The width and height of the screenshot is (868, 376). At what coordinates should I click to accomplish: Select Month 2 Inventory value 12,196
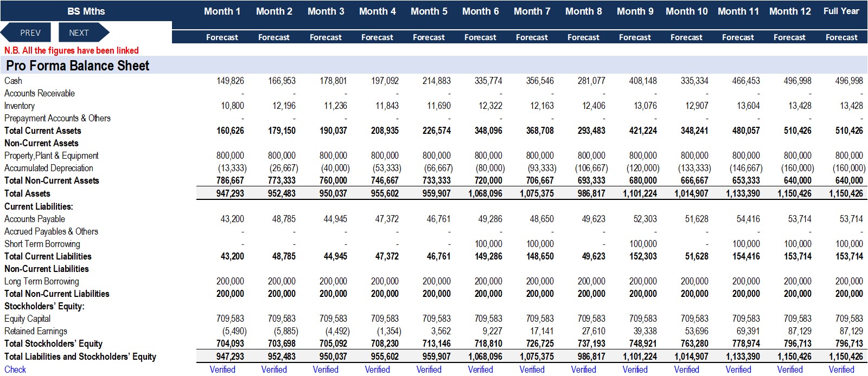pyautogui.click(x=284, y=106)
